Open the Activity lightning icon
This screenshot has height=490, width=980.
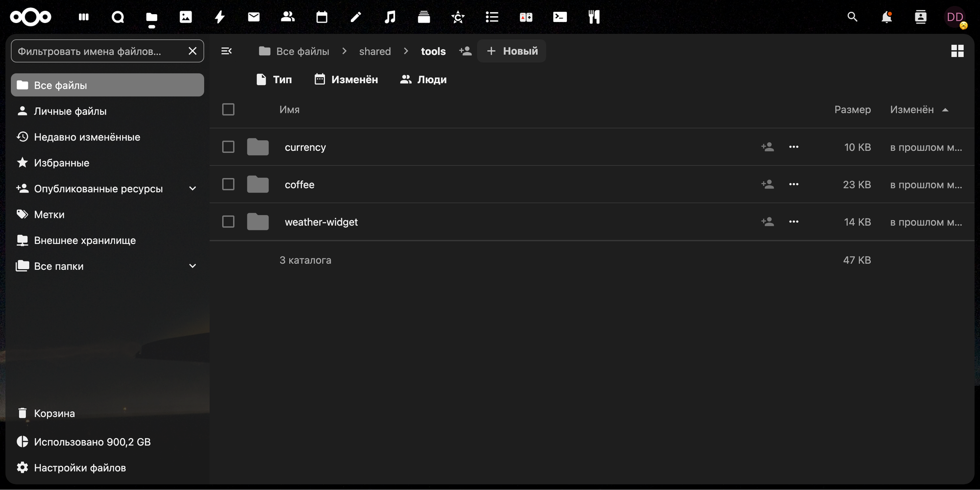pos(220,17)
